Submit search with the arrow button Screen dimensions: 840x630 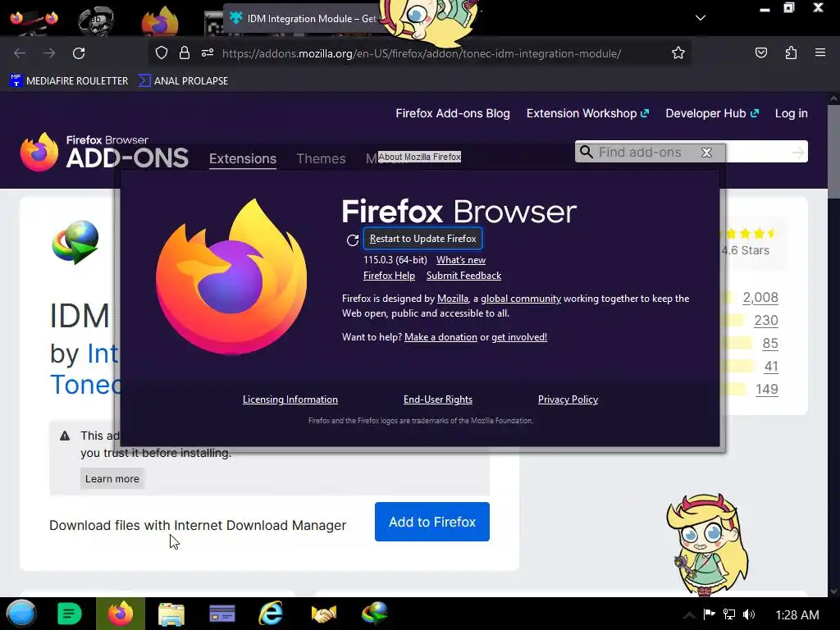[797, 153]
